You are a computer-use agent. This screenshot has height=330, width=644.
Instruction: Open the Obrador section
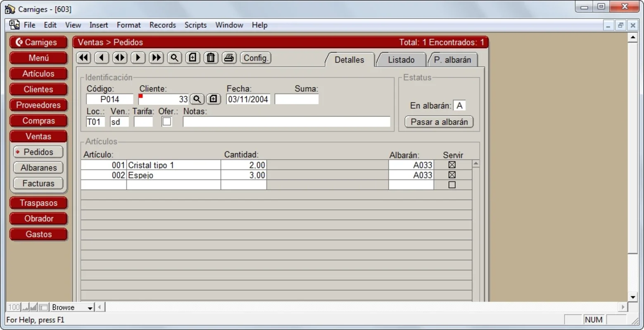click(x=38, y=219)
